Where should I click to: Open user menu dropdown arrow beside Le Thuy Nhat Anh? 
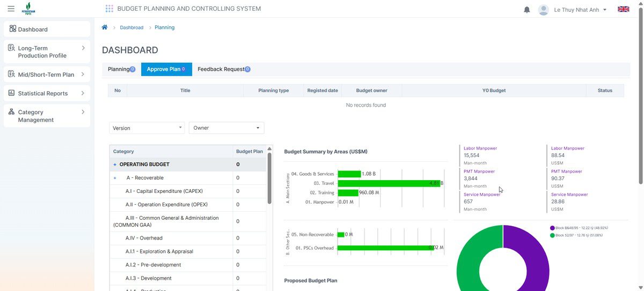click(605, 10)
